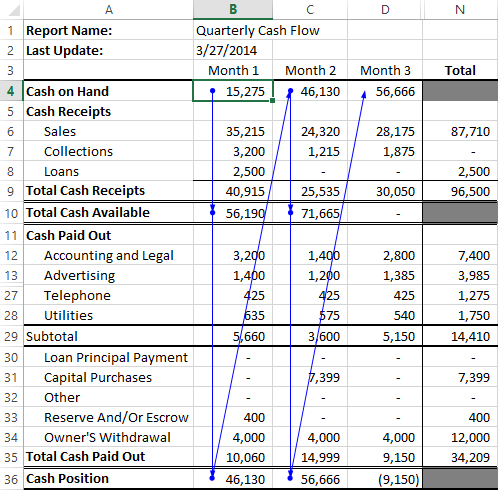Select Collections Month 3 value 1,875
This screenshot has height=490, width=498.
(385, 151)
